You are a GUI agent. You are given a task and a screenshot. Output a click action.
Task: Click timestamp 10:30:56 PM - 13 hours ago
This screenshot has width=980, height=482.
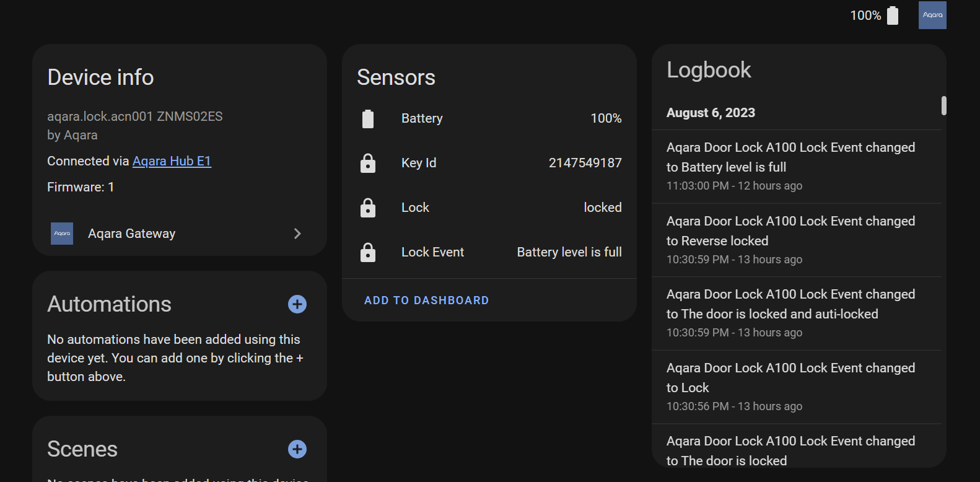734,406
